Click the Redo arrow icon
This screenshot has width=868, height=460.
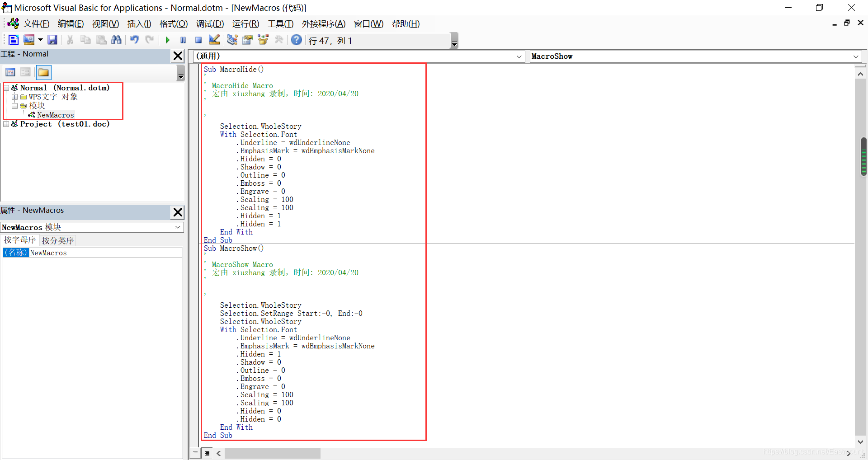click(x=150, y=40)
